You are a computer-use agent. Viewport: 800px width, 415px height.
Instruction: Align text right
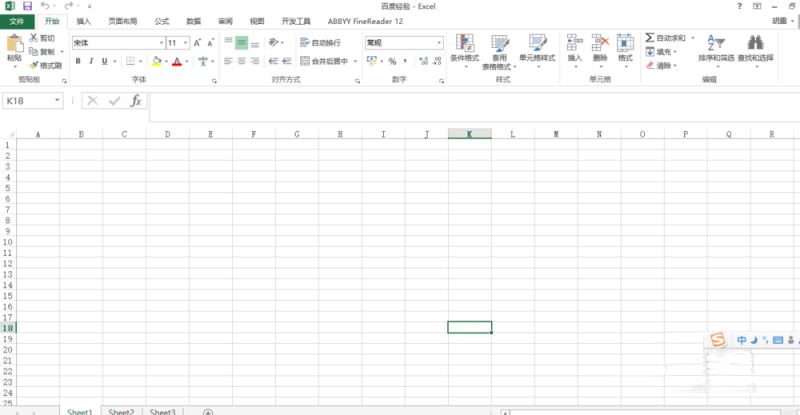[255, 61]
